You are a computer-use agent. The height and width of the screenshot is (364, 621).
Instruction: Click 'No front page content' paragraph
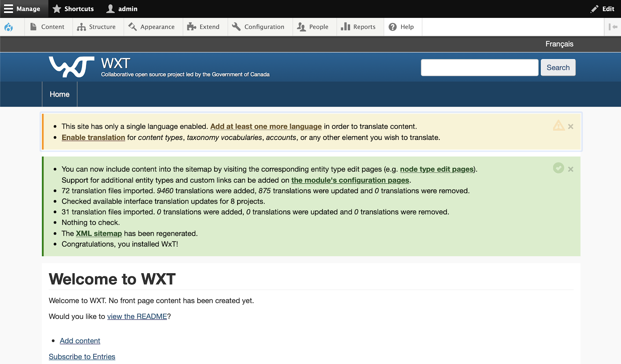coord(151,301)
